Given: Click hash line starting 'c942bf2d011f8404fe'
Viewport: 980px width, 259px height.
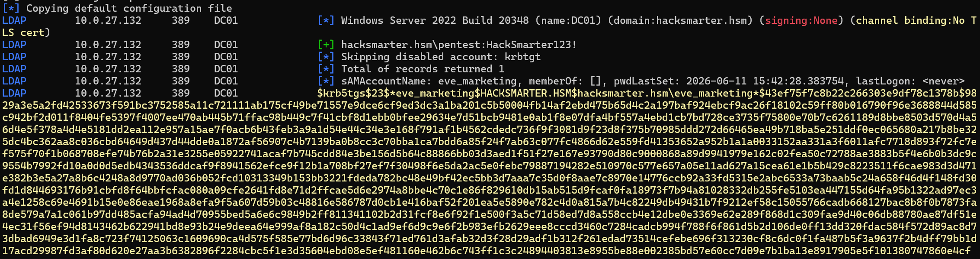Looking at the screenshot, I should tap(490, 117).
